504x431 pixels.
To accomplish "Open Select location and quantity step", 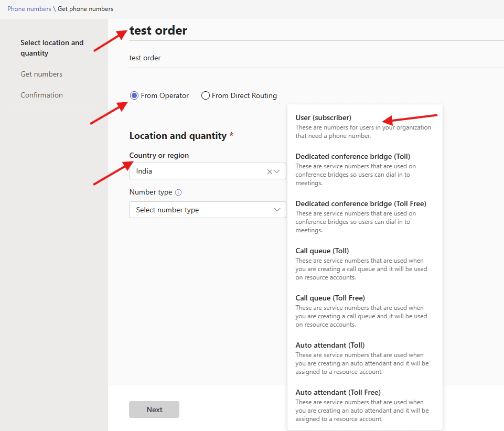I will click(x=52, y=48).
